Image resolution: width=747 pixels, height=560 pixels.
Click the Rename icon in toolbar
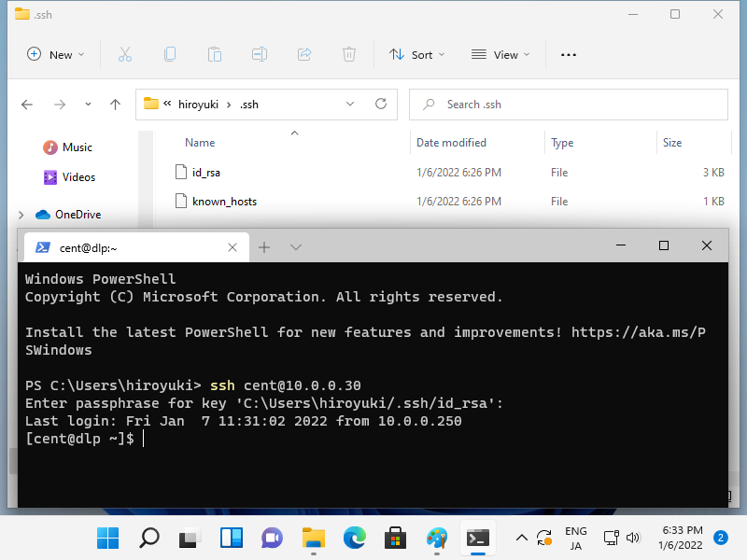click(x=260, y=54)
